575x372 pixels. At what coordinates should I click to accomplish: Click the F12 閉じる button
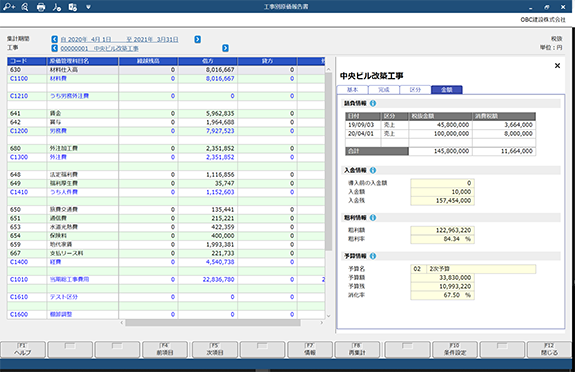(549, 349)
